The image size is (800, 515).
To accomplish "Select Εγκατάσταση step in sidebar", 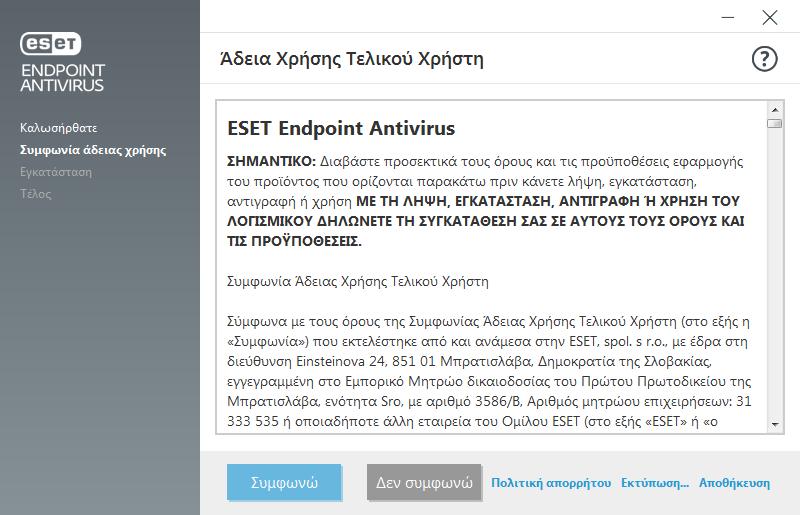I will [56, 172].
